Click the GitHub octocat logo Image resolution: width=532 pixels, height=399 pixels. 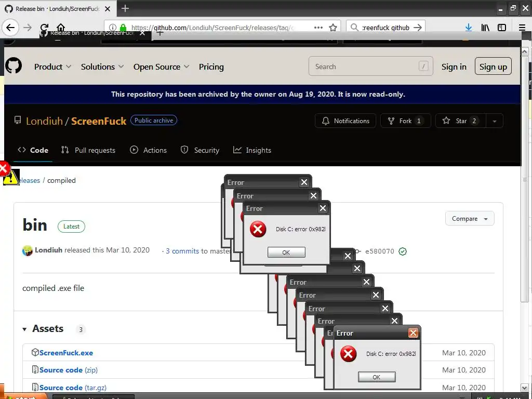[x=14, y=66]
